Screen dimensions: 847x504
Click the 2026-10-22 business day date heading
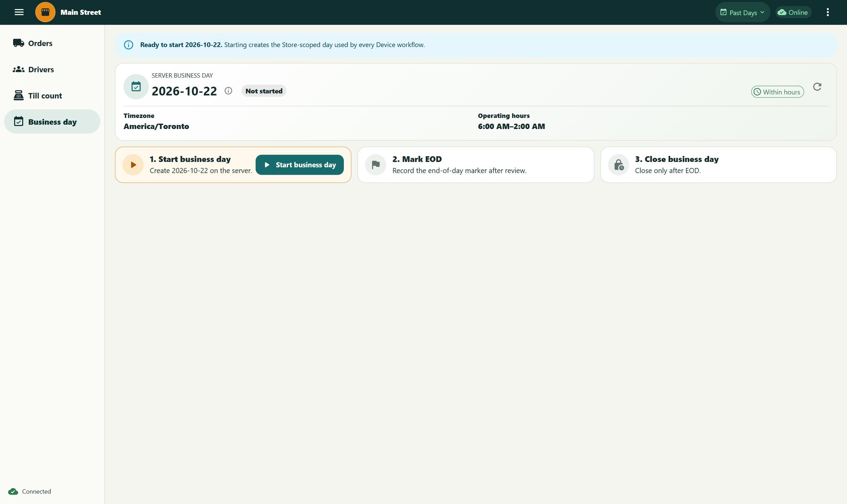pyautogui.click(x=184, y=91)
